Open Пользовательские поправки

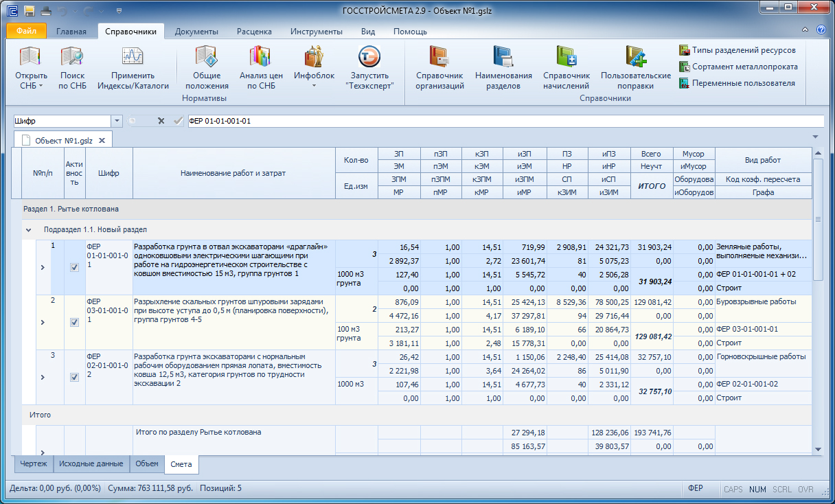point(635,67)
